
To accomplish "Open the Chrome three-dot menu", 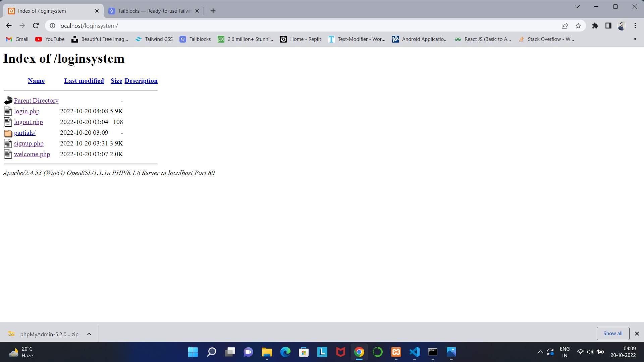I will point(635,25).
